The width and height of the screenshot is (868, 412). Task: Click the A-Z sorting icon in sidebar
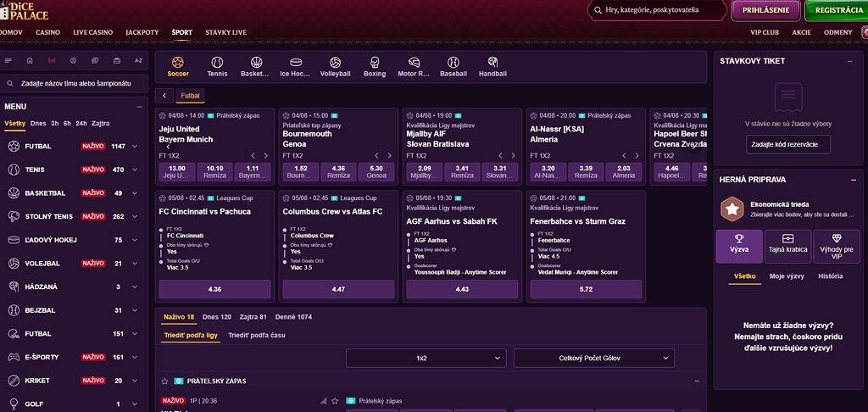(138, 61)
